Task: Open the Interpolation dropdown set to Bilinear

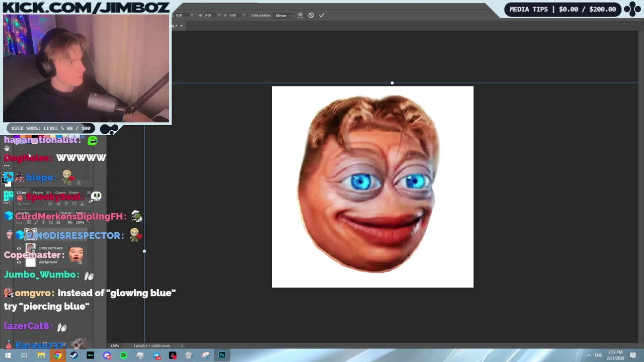Action: pyautogui.click(x=284, y=15)
